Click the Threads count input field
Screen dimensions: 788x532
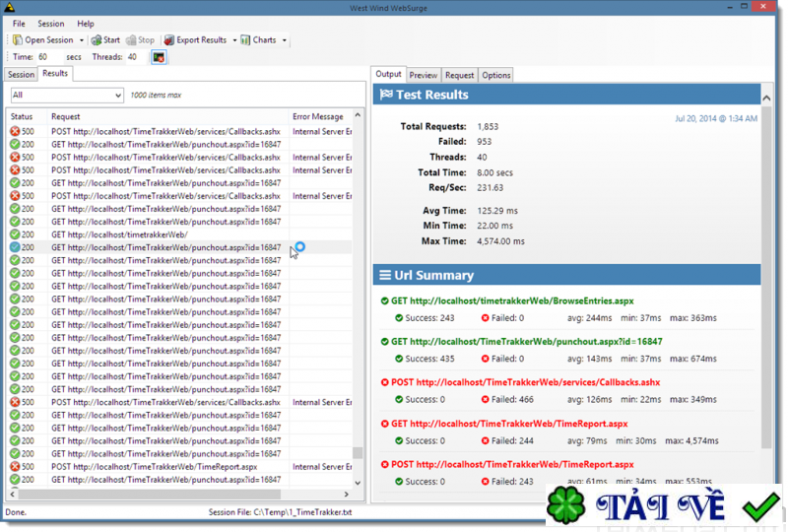(x=136, y=57)
